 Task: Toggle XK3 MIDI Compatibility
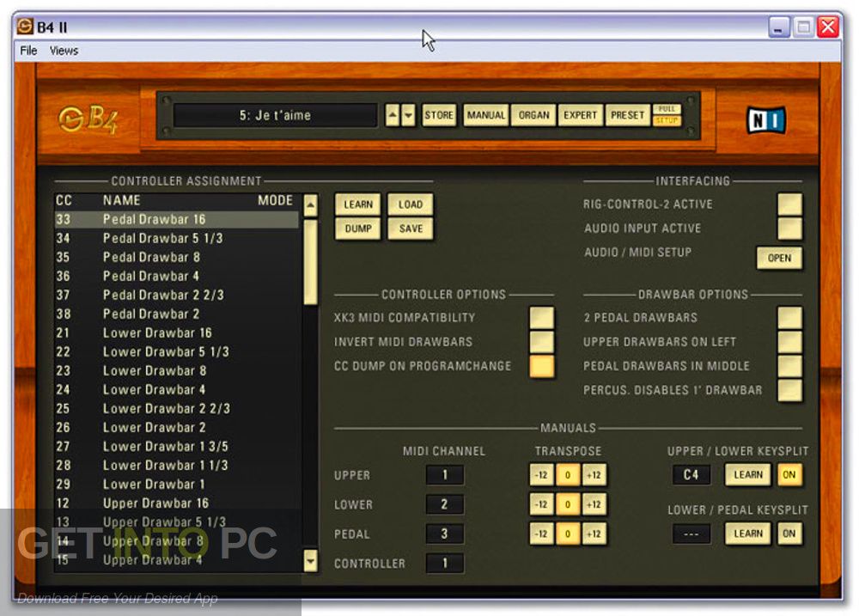[x=542, y=317]
